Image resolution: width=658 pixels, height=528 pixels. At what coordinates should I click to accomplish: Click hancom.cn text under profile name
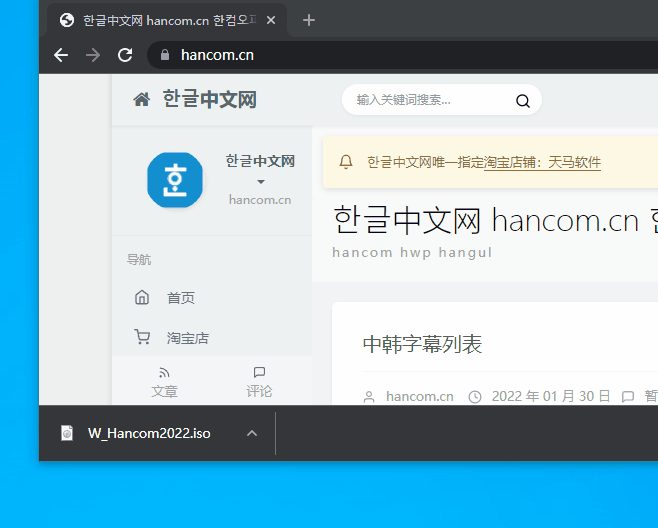[x=260, y=200]
